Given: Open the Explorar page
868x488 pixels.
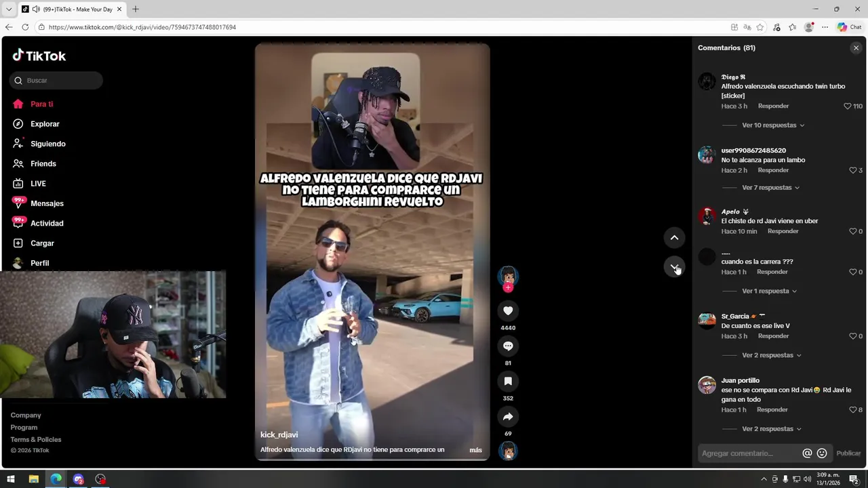Looking at the screenshot, I should coord(36,124).
